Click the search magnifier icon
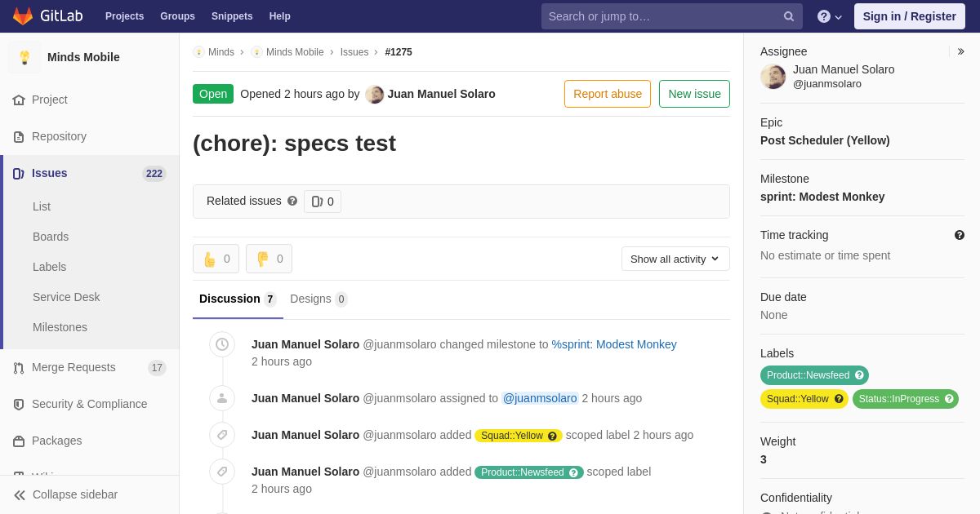This screenshot has width=980, height=514. point(789,16)
